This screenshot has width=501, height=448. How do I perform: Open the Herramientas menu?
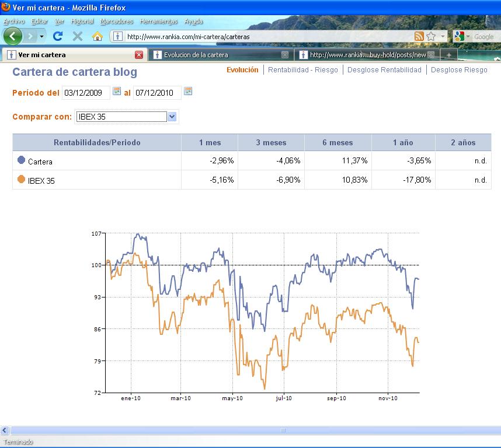point(158,21)
